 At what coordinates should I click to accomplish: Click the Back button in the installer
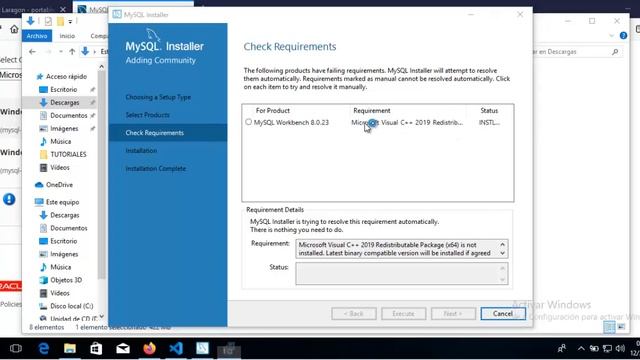coord(354,313)
